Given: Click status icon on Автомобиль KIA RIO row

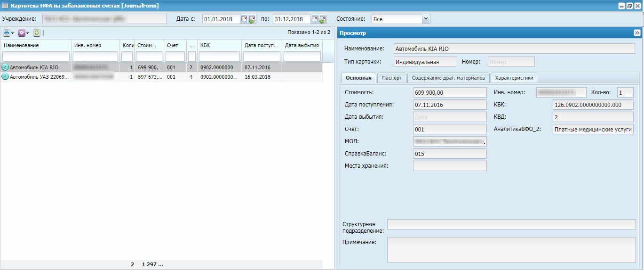Looking at the screenshot, I should click(x=6, y=67).
